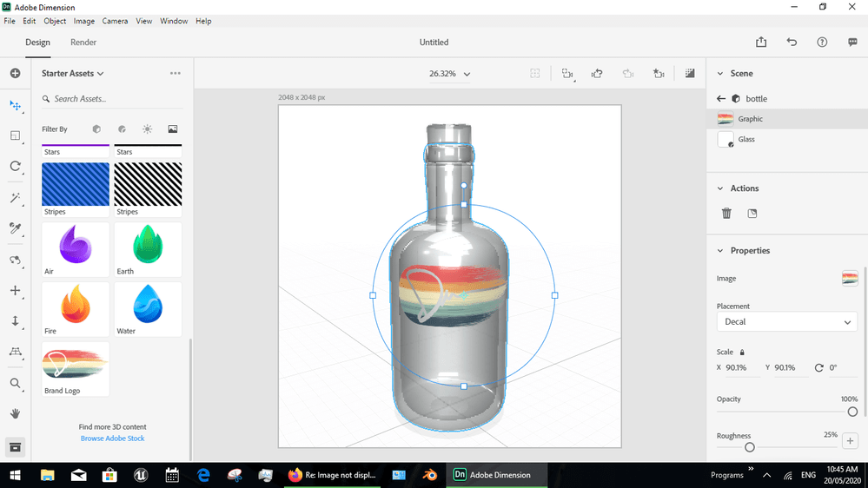Pick the Orbit camera tool

point(15,260)
